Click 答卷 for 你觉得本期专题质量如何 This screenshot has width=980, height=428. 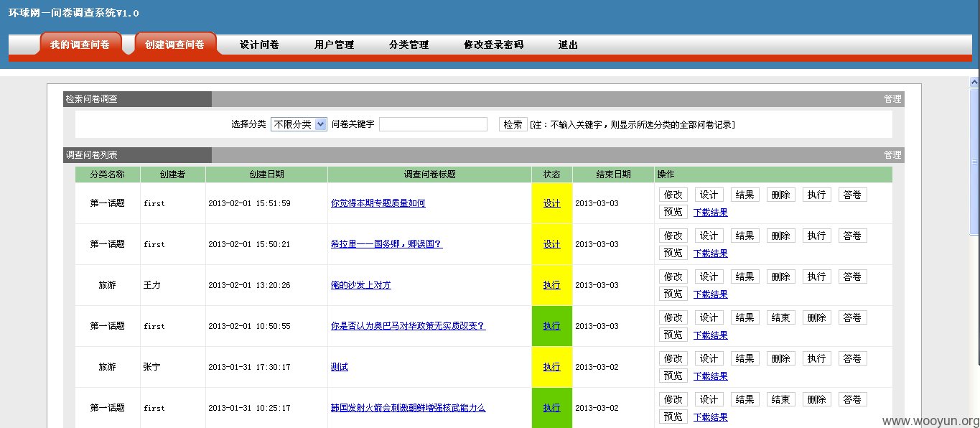852,195
